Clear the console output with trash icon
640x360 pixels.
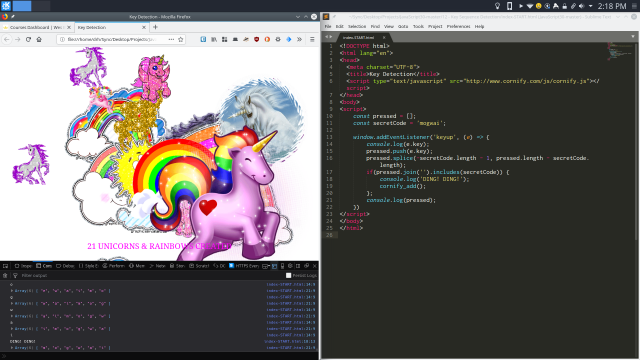coord(5,276)
